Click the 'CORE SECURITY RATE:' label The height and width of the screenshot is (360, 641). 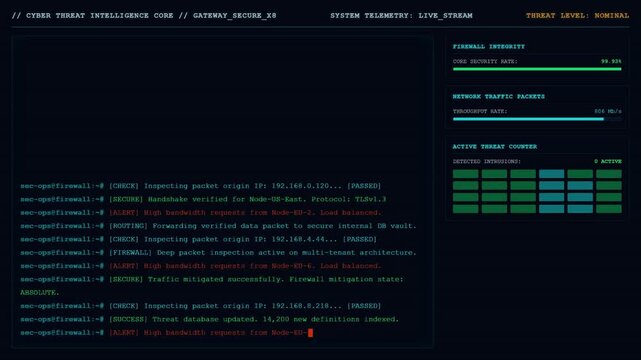click(x=485, y=61)
